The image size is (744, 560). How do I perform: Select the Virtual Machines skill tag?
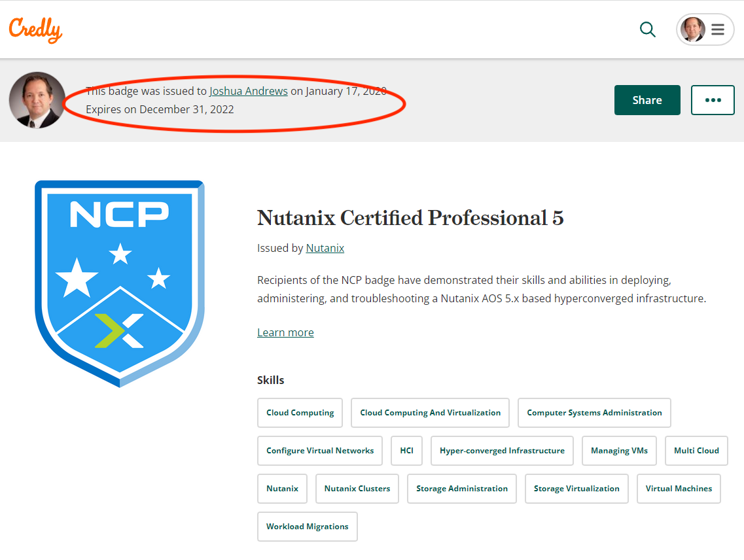[679, 489]
